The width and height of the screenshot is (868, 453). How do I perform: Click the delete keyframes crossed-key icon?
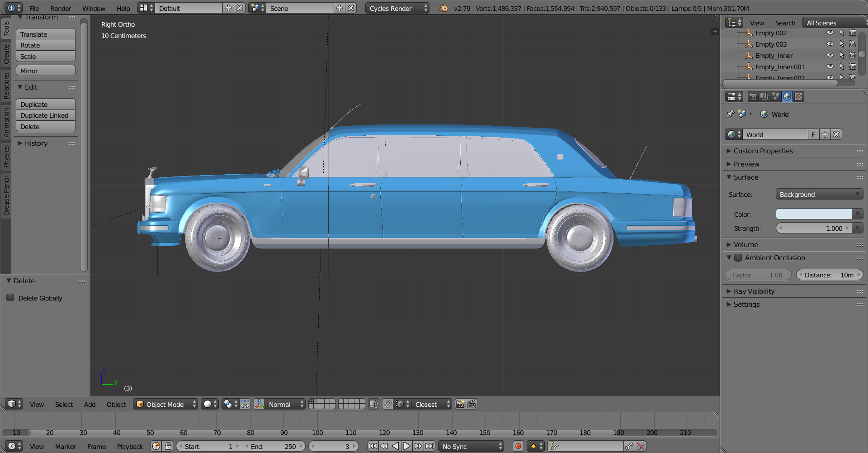641,446
